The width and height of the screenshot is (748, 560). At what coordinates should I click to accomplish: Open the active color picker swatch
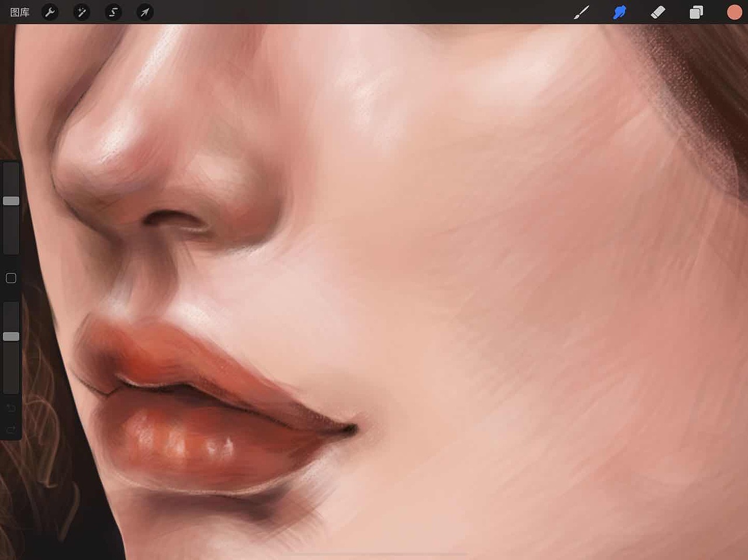click(735, 12)
